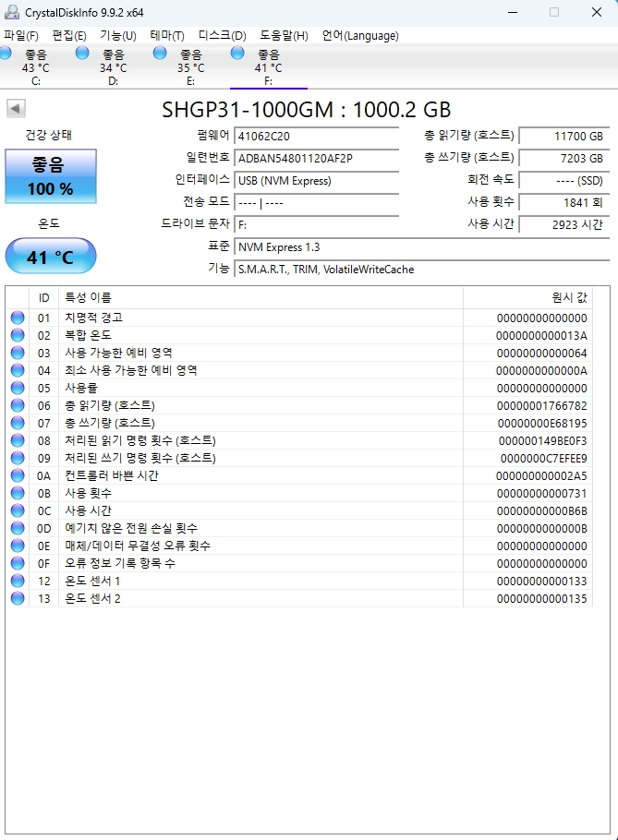
Task: Click the 회전 속도 value ---- (SSD)
Action: (564, 181)
